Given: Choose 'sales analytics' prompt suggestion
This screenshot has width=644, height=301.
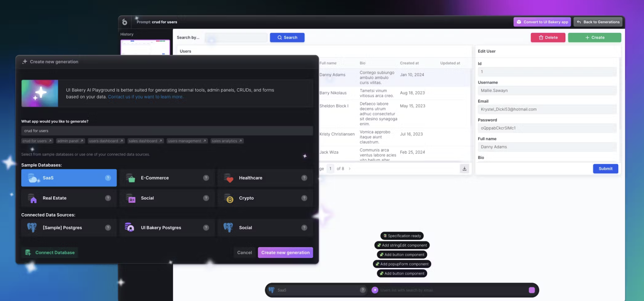Looking at the screenshot, I should [x=227, y=141].
